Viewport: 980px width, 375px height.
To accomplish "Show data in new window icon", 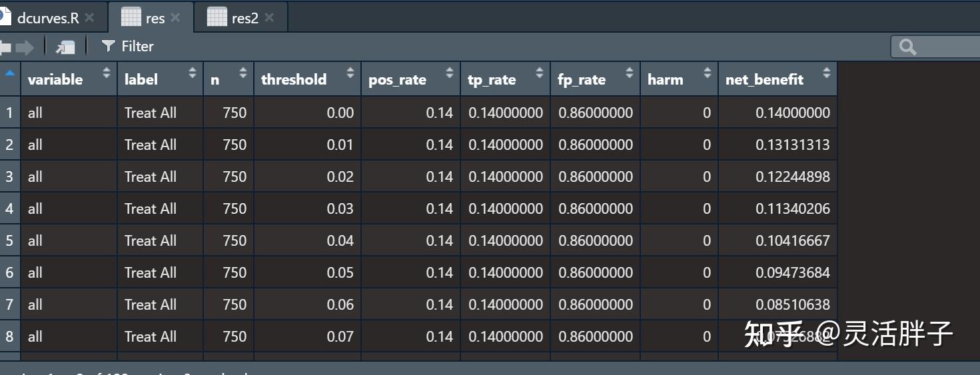I will (65, 47).
